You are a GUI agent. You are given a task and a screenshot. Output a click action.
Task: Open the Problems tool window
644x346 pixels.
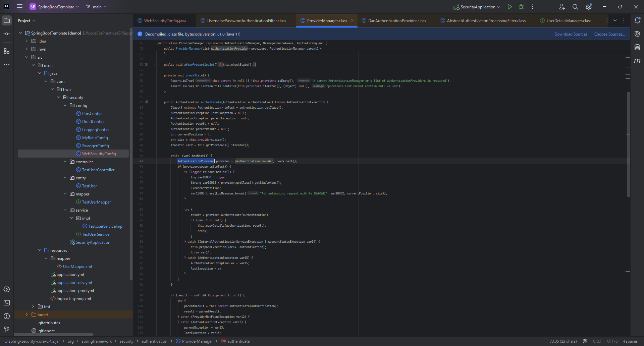coord(7,316)
